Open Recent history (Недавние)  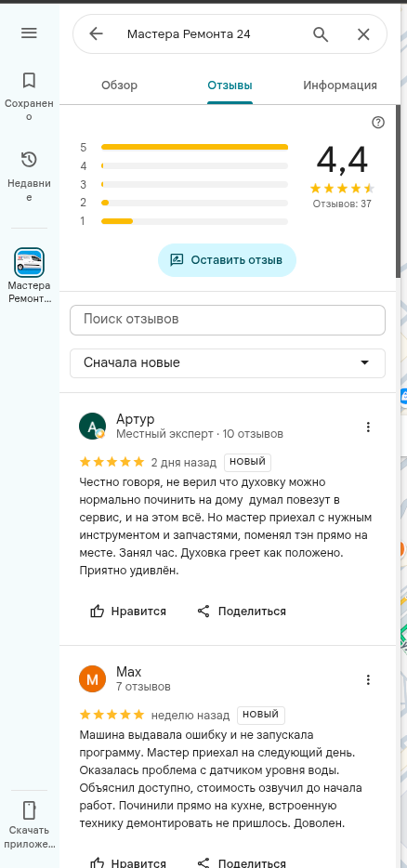pos(29,176)
